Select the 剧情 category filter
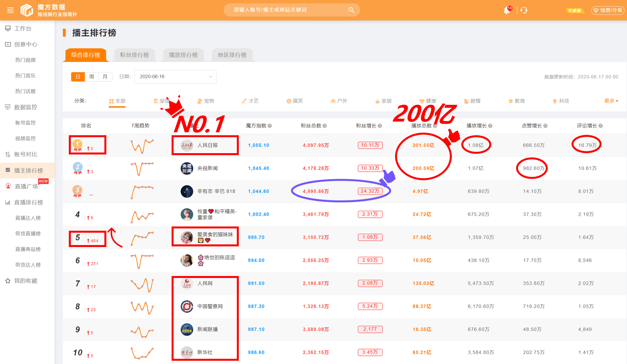 coord(472,101)
